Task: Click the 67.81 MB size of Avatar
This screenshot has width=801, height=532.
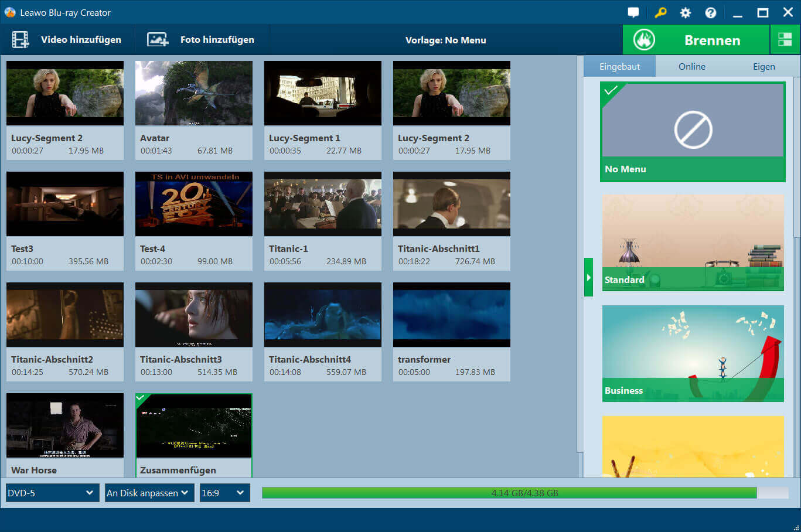Action: (215, 151)
